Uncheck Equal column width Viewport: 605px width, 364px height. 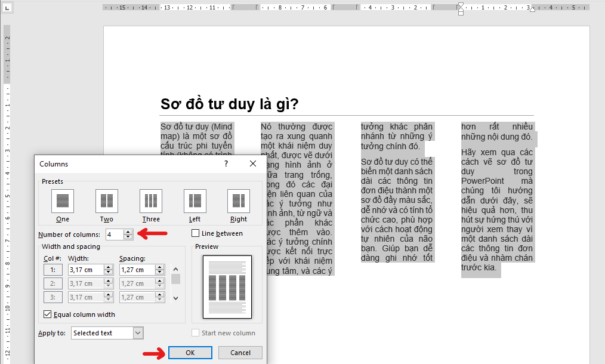48,314
